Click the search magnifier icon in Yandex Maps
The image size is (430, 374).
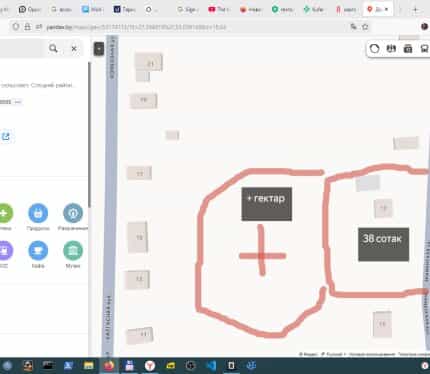(53, 49)
